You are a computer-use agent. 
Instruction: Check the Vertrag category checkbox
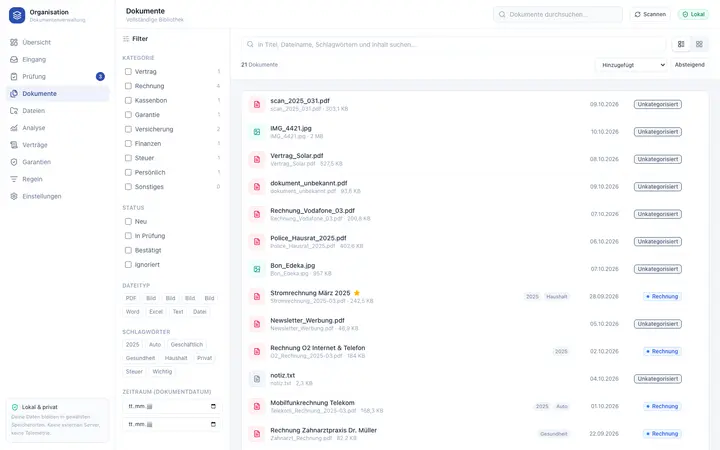click(x=128, y=72)
